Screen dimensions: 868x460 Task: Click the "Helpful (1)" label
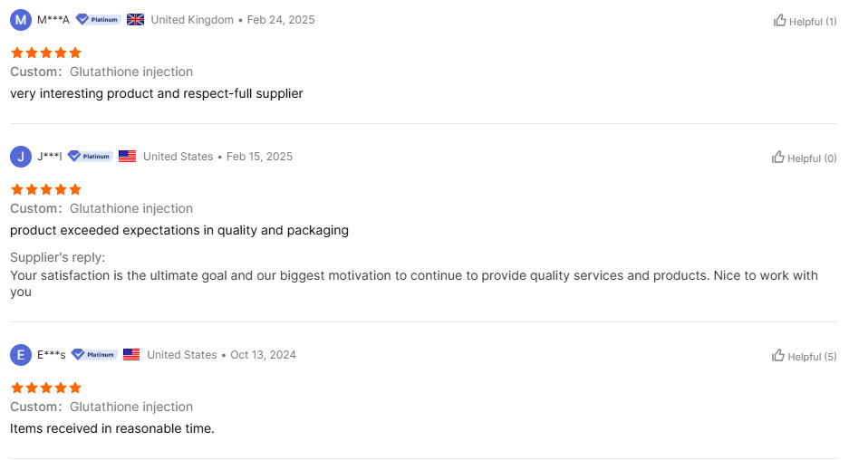coord(812,21)
